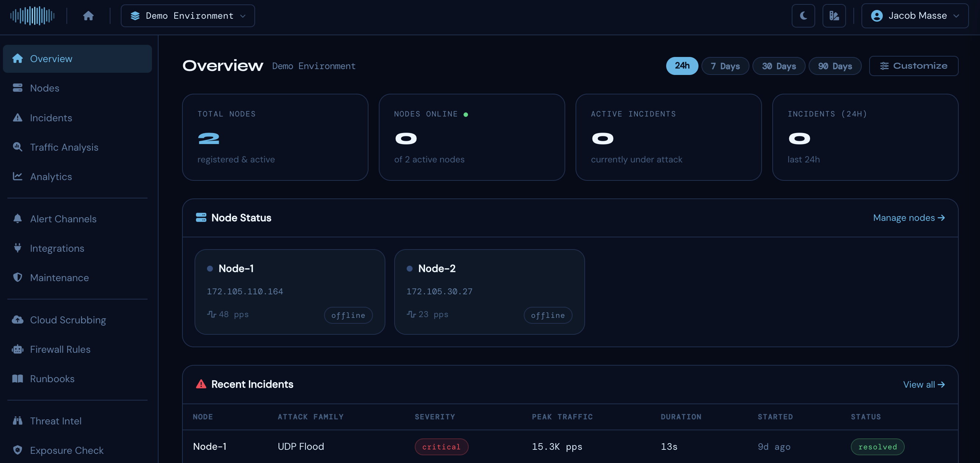Select the Traffic Analysis magnifier icon

coord(18,147)
